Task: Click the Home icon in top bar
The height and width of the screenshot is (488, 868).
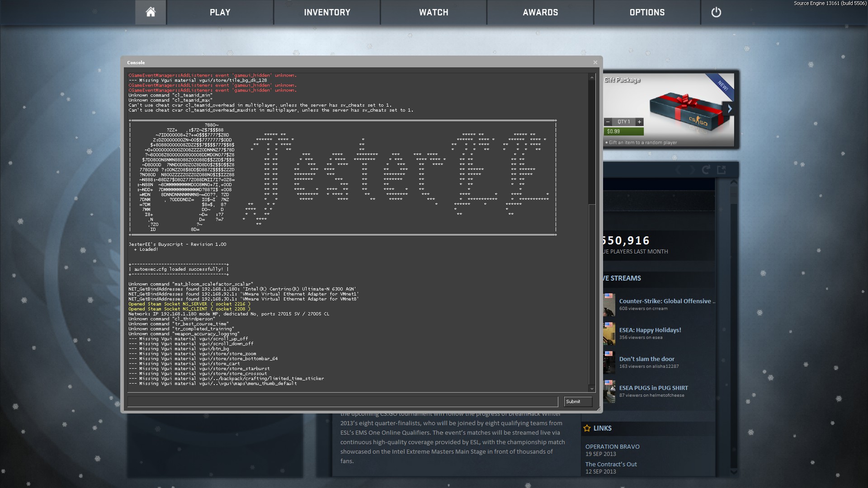Action: click(151, 12)
